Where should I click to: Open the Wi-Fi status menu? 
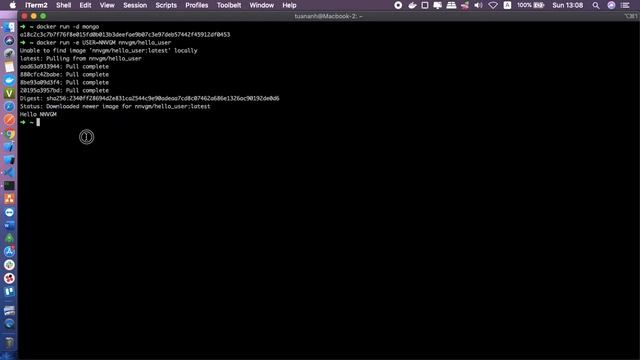pos(493,5)
